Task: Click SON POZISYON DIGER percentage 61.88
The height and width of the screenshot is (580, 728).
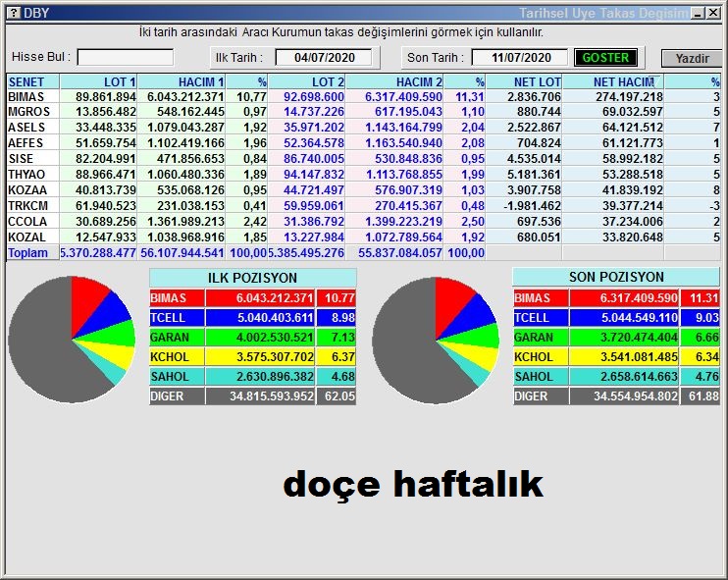Action: pyautogui.click(x=703, y=396)
